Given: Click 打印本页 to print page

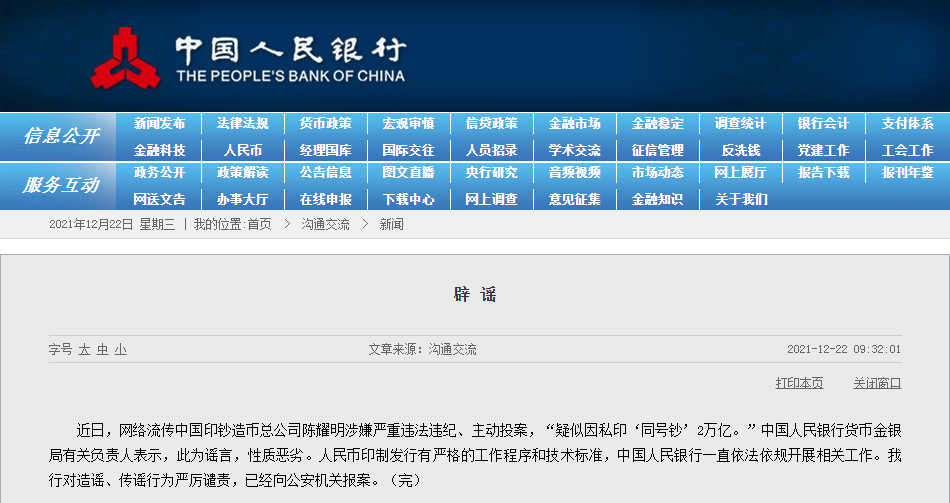Looking at the screenshot, I should (799, 383).
